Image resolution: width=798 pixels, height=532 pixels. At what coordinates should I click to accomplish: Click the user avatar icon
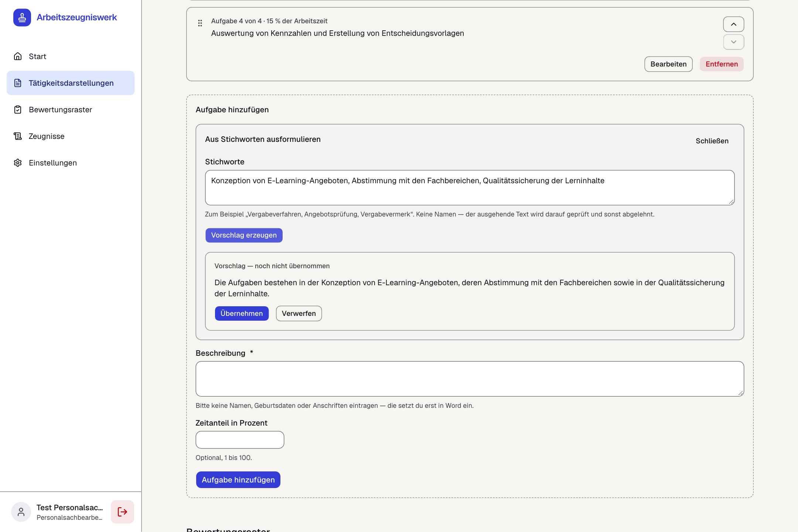(x=21, y=512)
